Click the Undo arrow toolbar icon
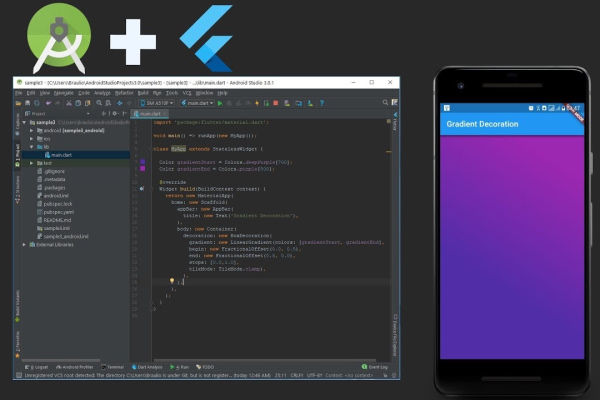The width and height of the screenshot is (600, 400). (48, 103)
